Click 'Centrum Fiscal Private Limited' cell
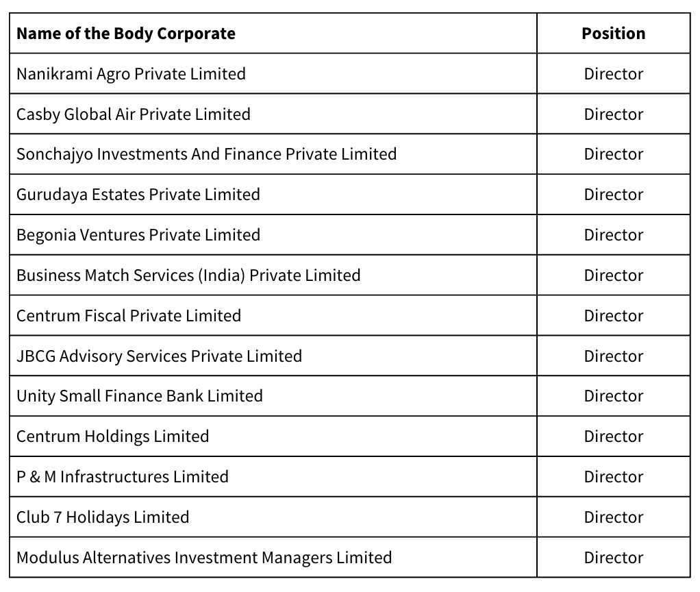 (129, 316)
